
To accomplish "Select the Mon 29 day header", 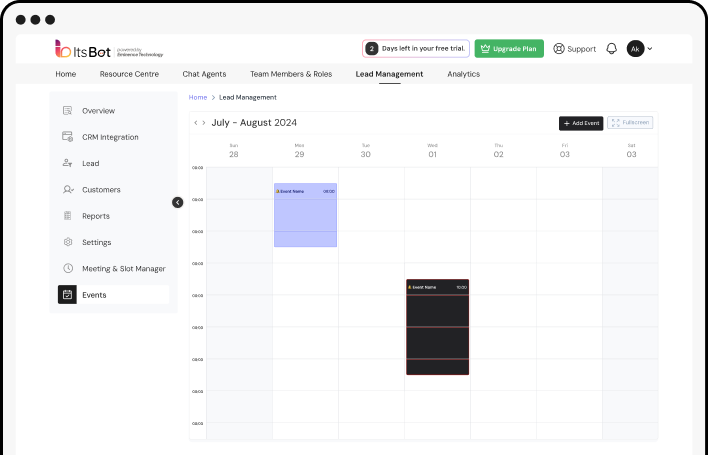I will pos(299,151).
